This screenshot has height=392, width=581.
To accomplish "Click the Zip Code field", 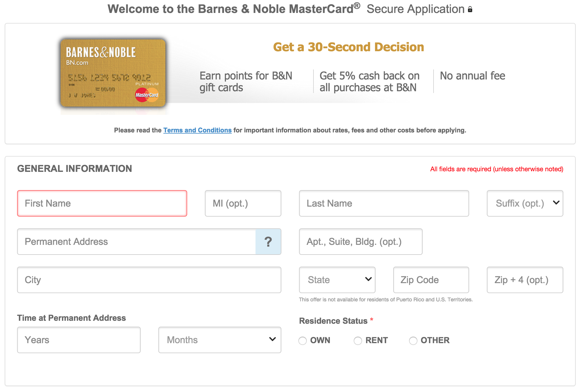I will point(431,280).
